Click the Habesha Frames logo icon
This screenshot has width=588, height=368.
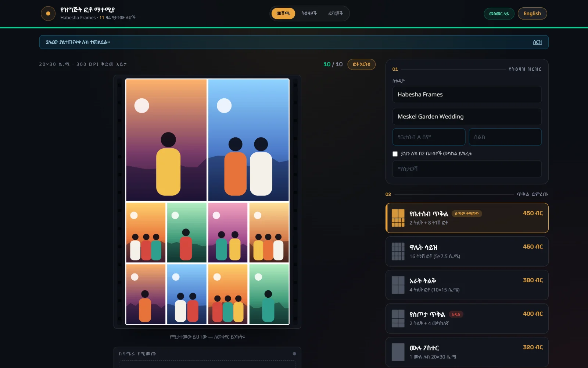click(x=48, y=14)
